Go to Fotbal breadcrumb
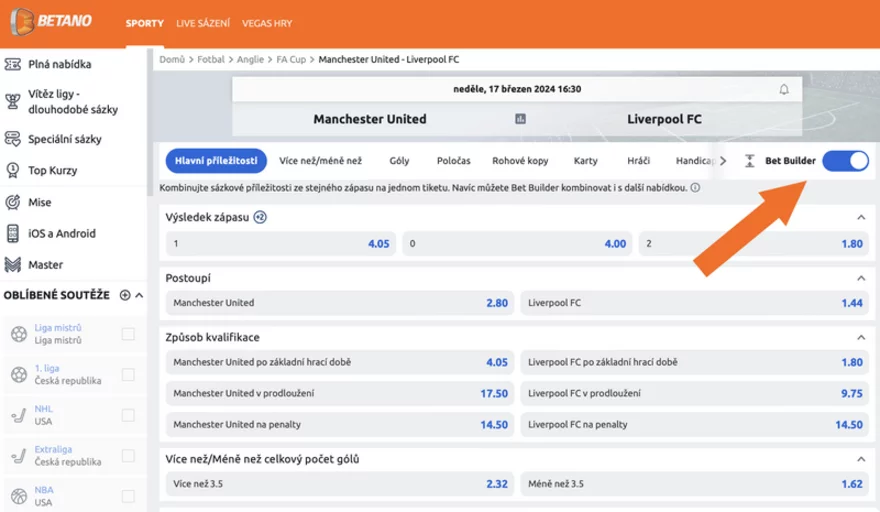Screen dimensions: 880x512 tap(210, 60)
